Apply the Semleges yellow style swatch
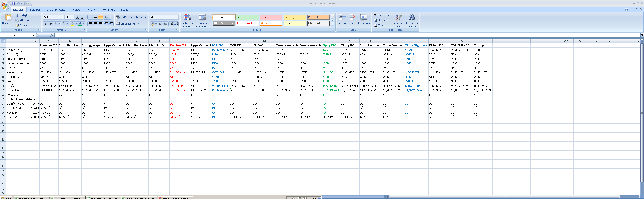This screenshot has width=644, height=199. (295, 17)
